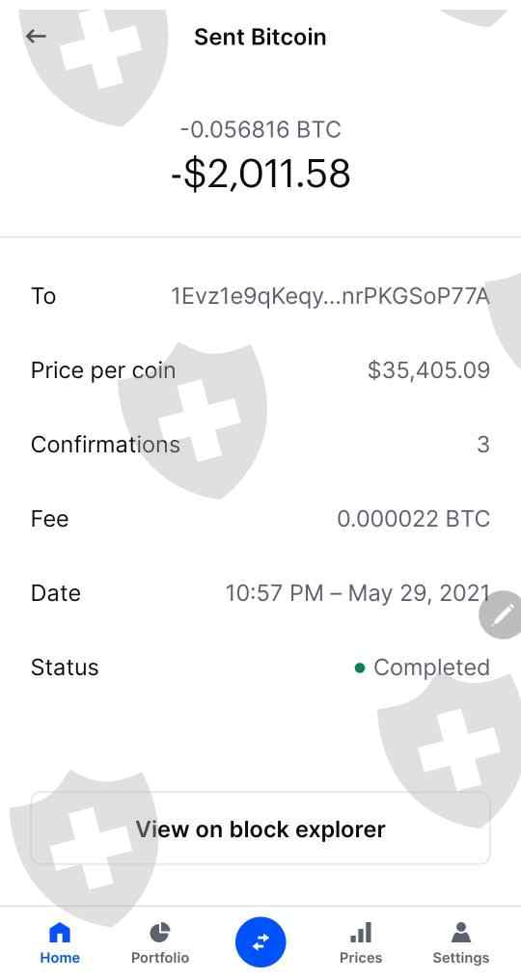Tap the Settings person icon
The height and width of the screenshot is (980, 521).
pyautogui.click(x=461, y=933)
